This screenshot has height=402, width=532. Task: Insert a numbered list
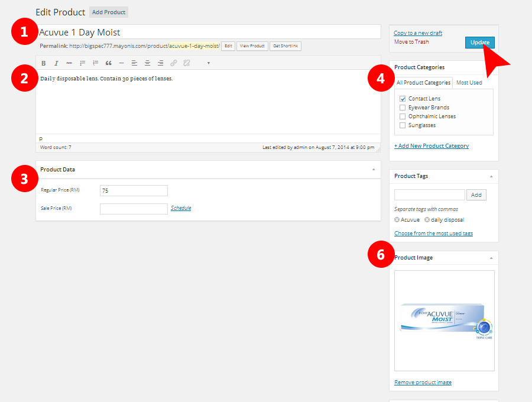pos(96,63)
